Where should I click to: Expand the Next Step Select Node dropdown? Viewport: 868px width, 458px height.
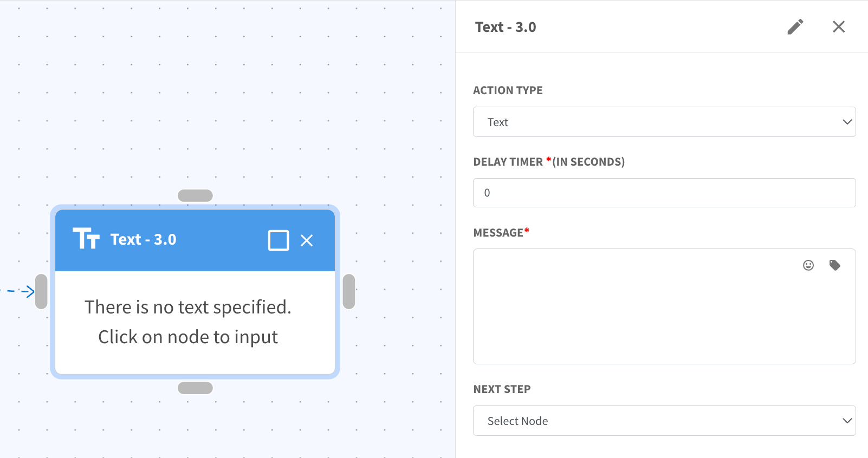coord(664,421)
